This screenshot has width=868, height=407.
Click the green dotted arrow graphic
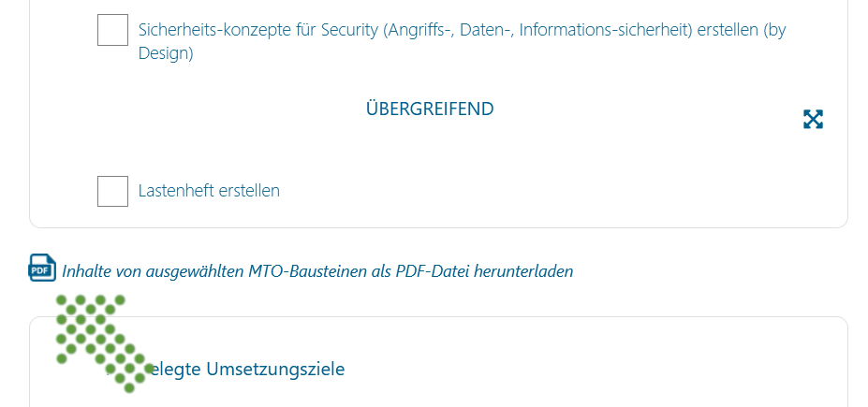click(102, 342)
